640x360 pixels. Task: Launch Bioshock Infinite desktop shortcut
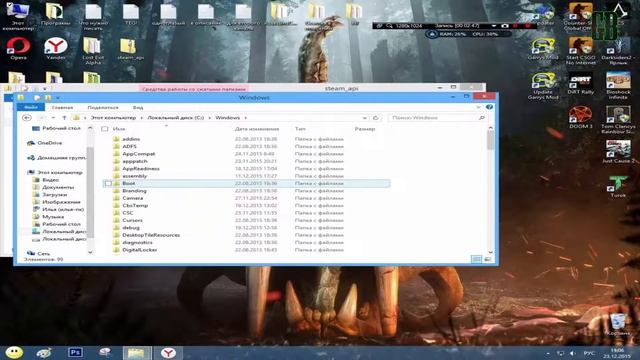pos(618,86)
